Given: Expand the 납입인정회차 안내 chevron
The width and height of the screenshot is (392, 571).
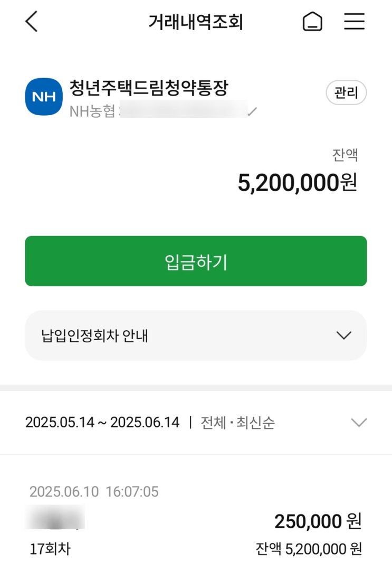Looking at the screenshot, I should (x=343, y=335).
